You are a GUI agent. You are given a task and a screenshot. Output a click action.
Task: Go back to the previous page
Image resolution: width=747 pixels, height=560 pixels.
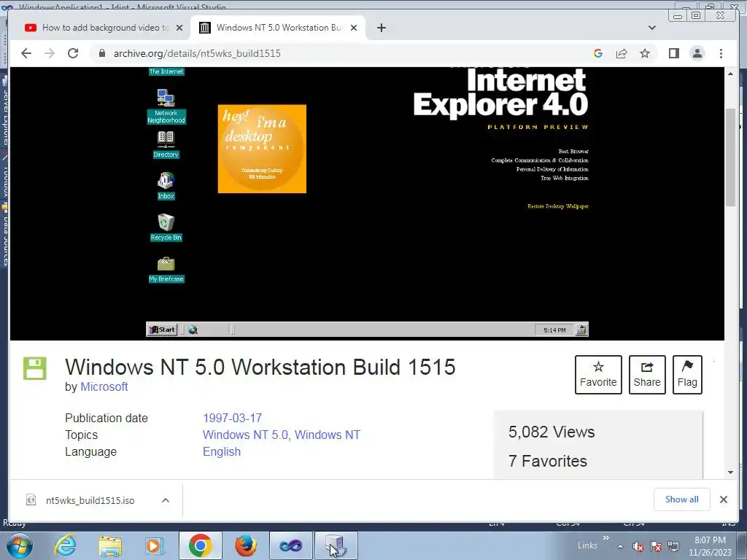[26, 53]
